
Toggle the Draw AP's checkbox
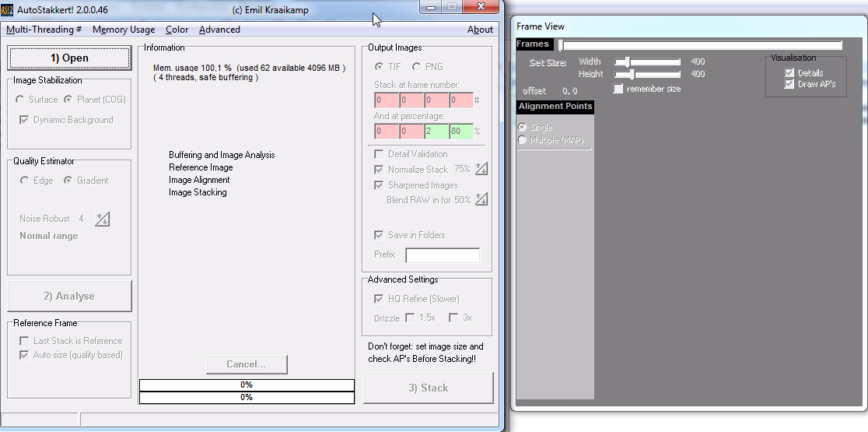tap(790, 84)
